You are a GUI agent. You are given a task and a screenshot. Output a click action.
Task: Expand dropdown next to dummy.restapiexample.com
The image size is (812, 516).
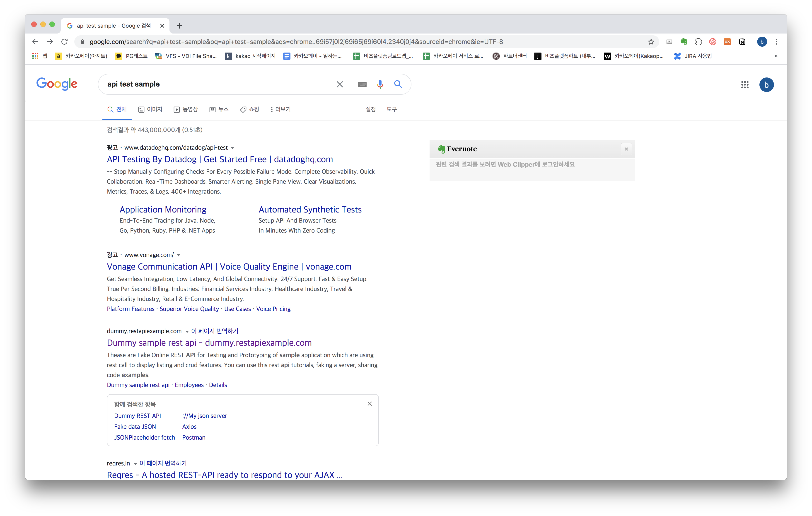coord(187,332)
